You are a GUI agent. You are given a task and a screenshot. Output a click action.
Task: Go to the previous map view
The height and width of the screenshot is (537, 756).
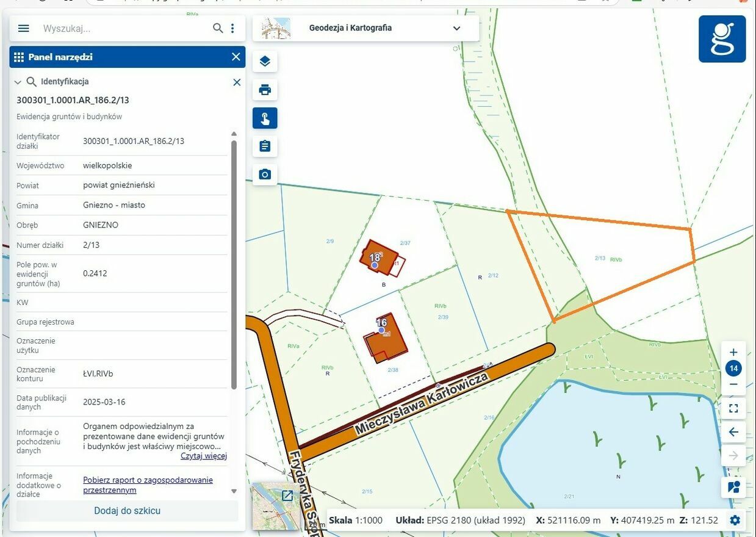(x=733, y=432)
